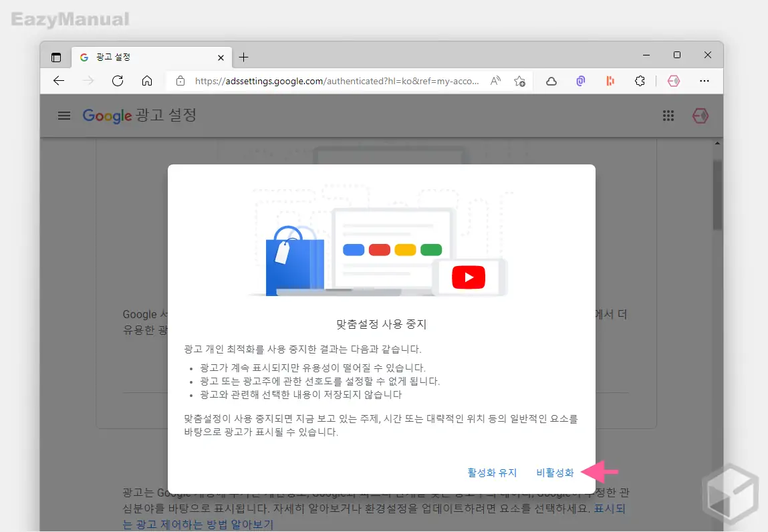The height and width of the screenshot is (532, 768).
Task: Open the extensions puzzle icon
Action: coord(640,81)
